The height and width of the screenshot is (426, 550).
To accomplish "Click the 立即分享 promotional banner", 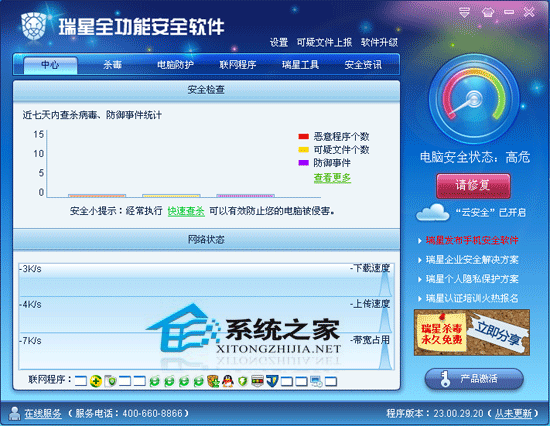I will click(471, 332).
